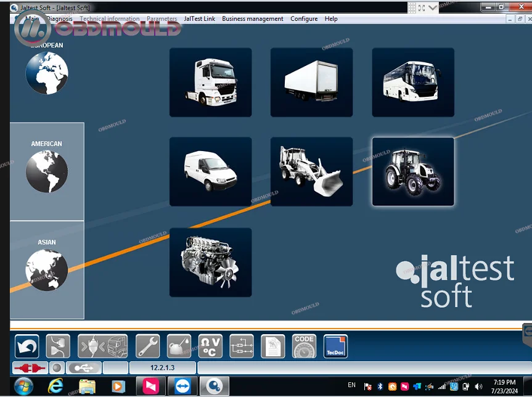Open the CODE gauge tool
Screen dimensions: 532x397
point(304,346)
